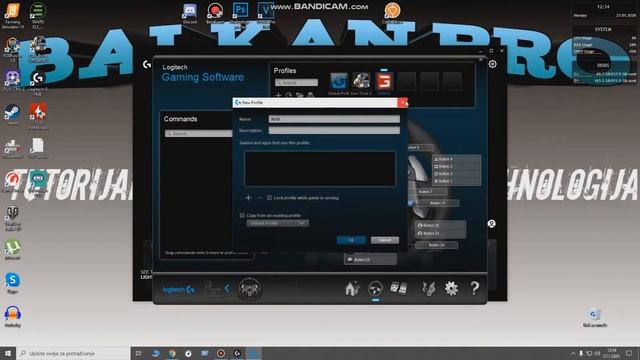Click the games and apps list box
This screenshot has height=360, width=640.
click(320, 169)
